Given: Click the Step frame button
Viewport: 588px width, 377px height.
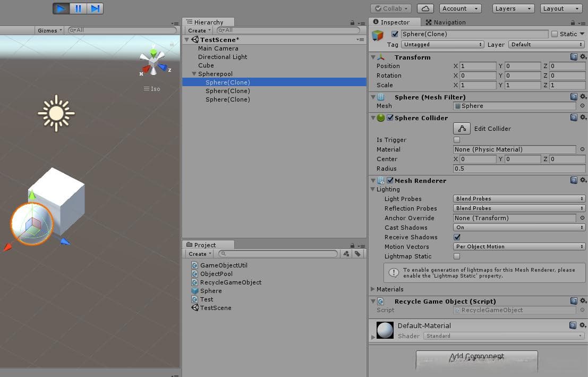Looking at the screenshot, I should 95,9.
